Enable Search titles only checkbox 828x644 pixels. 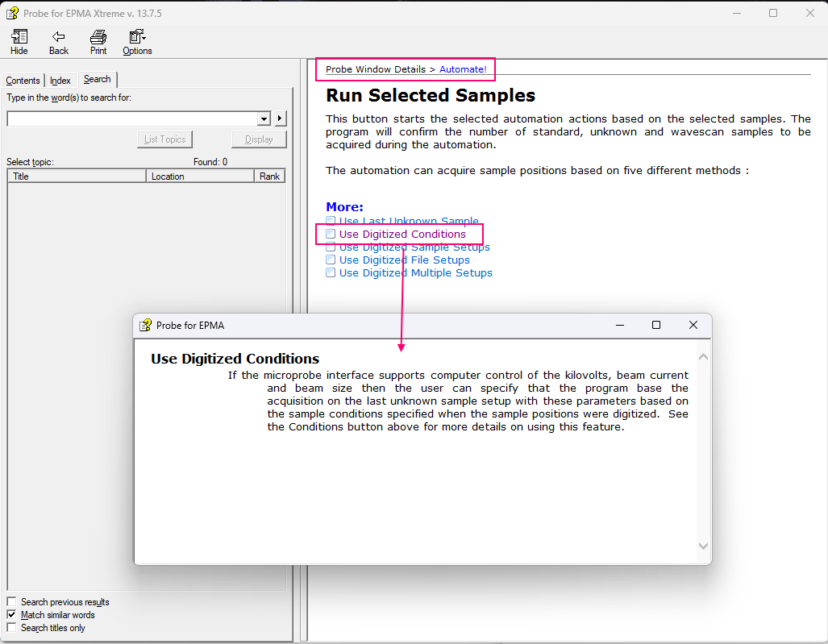12,628
